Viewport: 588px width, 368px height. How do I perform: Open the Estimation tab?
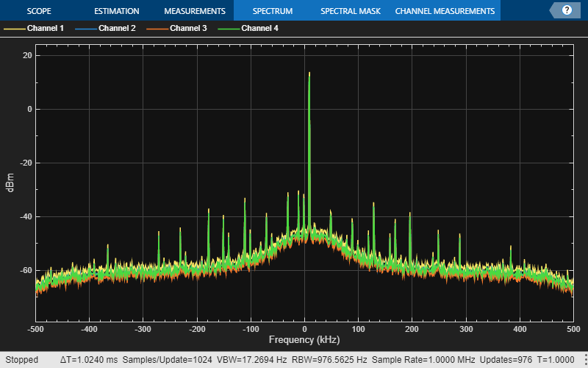[x=118, y=11]
